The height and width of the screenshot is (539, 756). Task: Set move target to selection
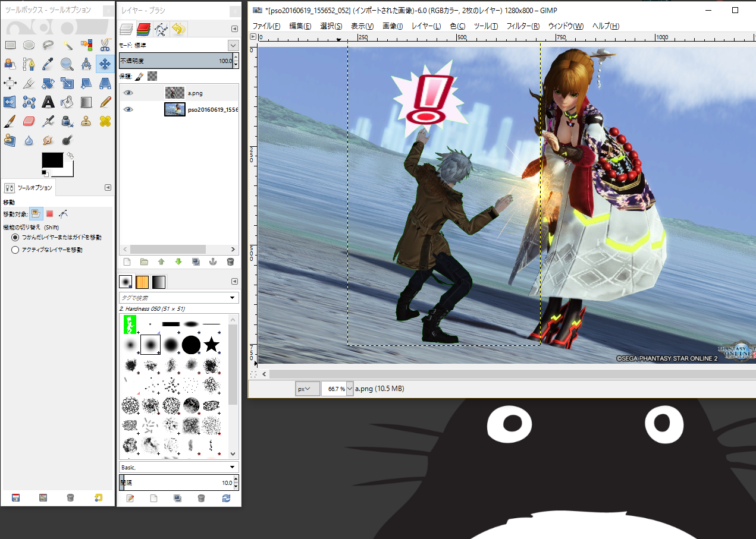(x=50, y=213)
